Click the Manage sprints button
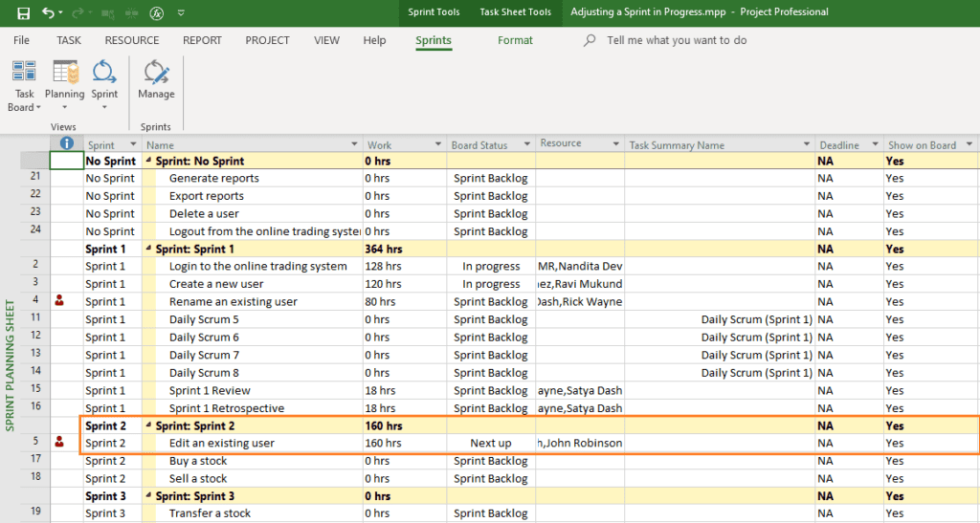 tap(156, 80)
